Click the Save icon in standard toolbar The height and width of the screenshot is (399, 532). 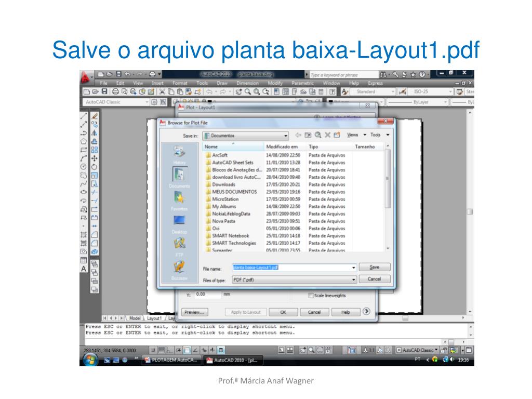click(x=104, y=91)
